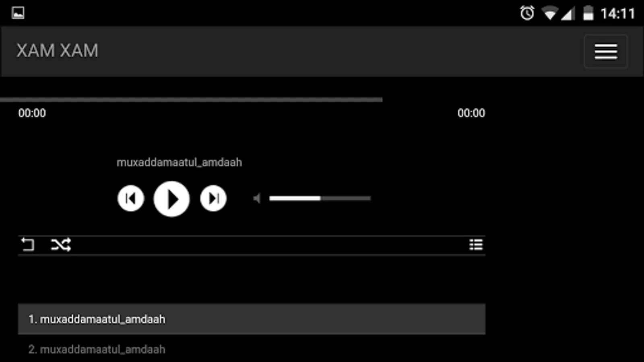
Task: Toggle the playlist list view
Action: click(476, 245)
